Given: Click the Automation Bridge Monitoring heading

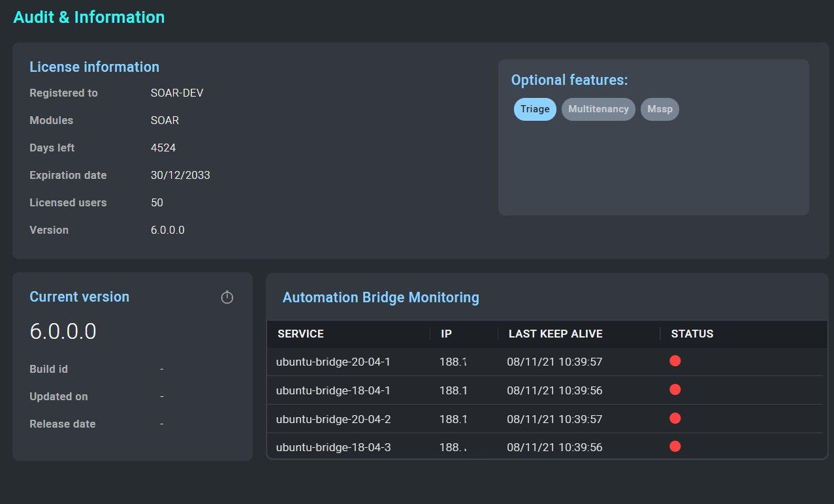Looking at the screenshot, I should pyautogui.click(x=381, y=298).
